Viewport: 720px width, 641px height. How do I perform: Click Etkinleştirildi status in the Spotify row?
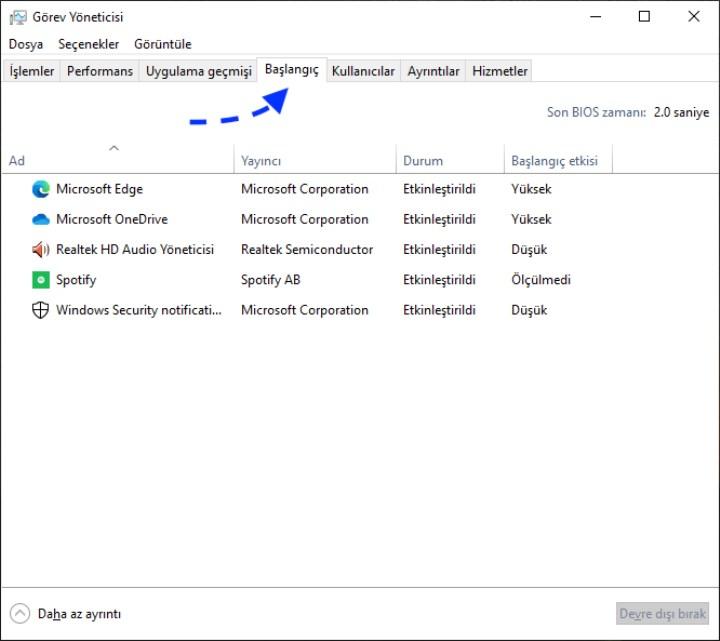point(439,280)
